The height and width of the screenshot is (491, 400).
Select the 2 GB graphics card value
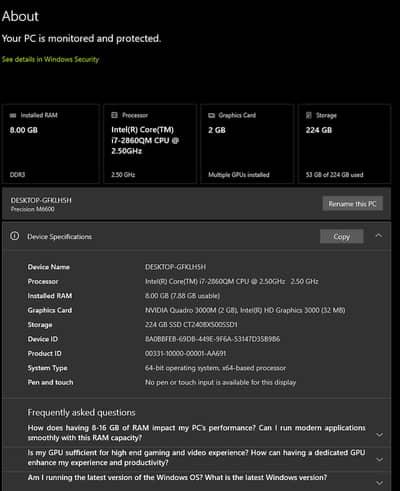(217, 130)
